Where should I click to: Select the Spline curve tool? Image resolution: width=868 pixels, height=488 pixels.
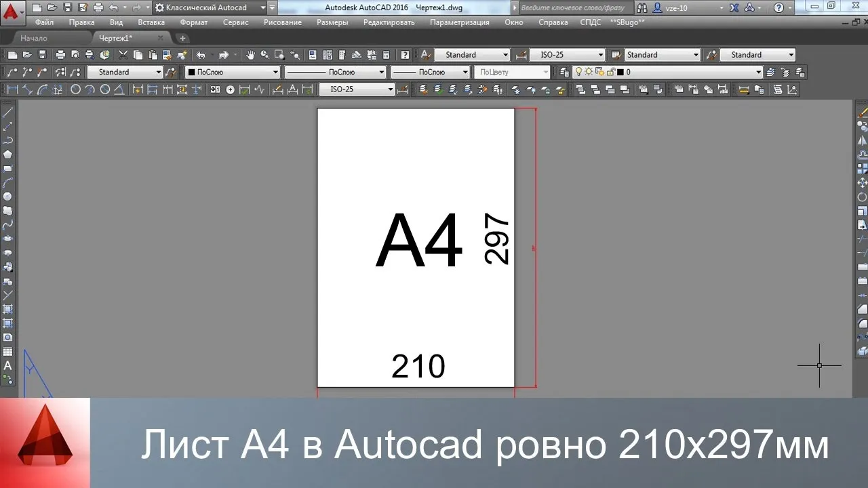pyautogui.click(x=8, y=224)
